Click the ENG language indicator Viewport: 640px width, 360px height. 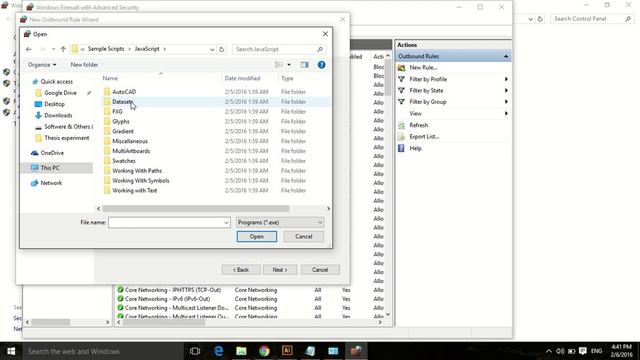[596, 351]
